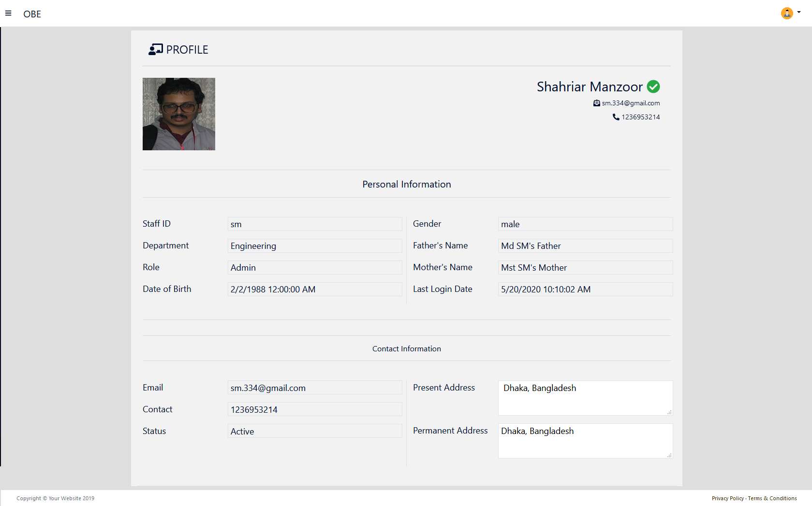Click the Copyright Your Website 2019 text
The width and height of the screenshot is (812, 506).
[x=56, y=498]
